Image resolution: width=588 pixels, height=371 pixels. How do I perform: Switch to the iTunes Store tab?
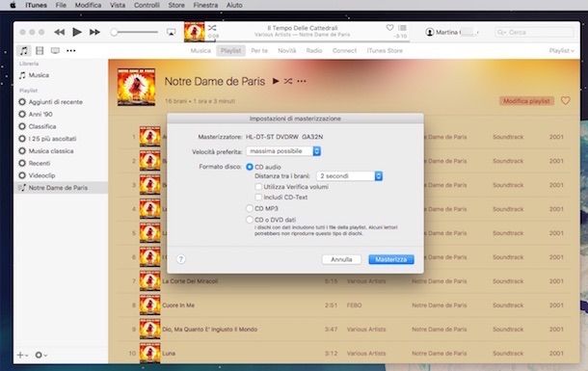pos(385,50)
